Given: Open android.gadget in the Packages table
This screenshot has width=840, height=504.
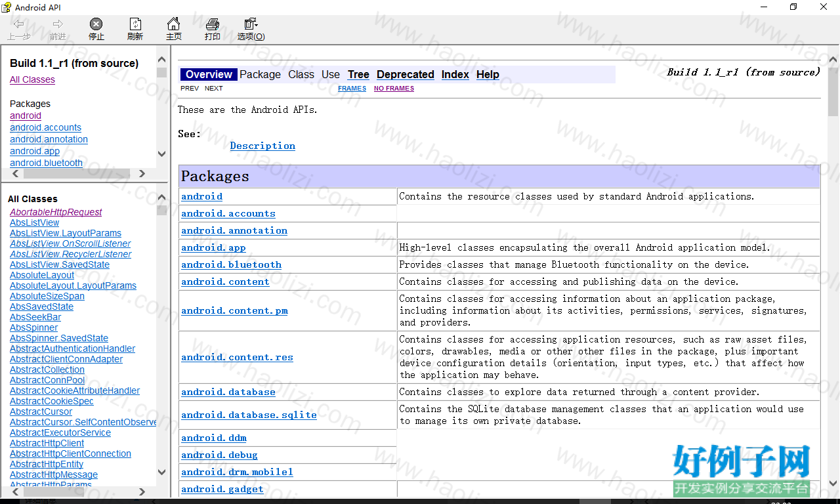Looking at the screenshot, I should pyautogui.click(x=222, y=489).
